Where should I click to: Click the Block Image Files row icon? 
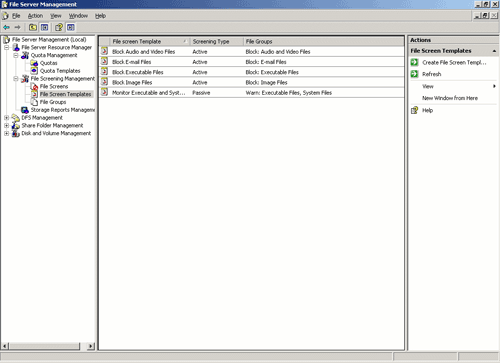click(x=104, y=82)
